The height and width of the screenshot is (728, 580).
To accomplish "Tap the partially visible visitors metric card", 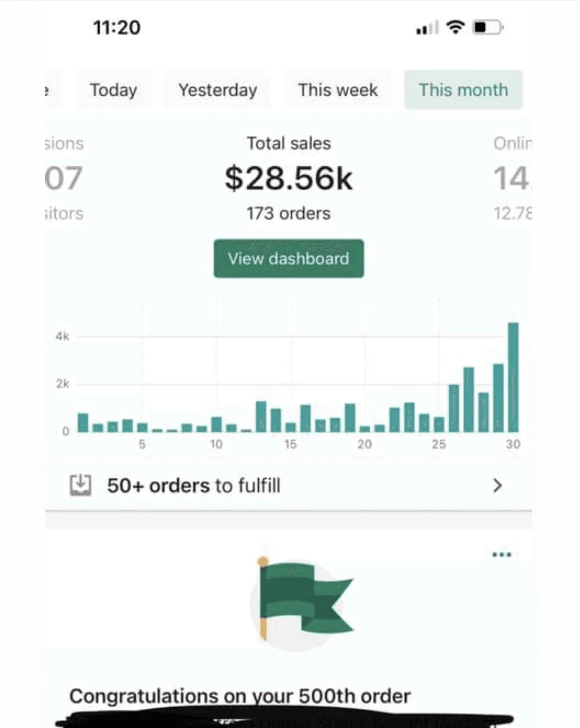I will (x=64, y=178).
